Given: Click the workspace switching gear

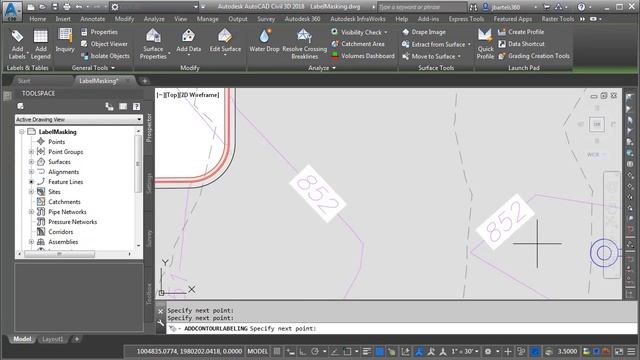Looking at the screenshot, I should coord(488,351).
